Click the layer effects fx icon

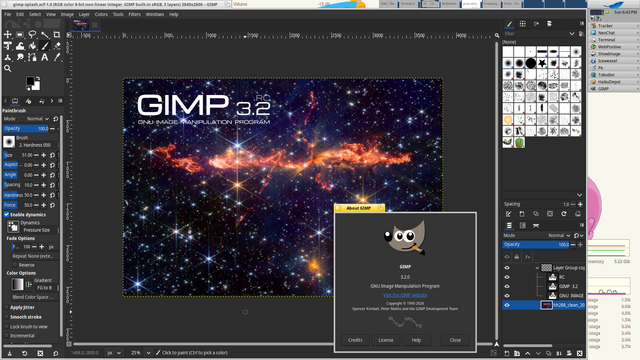coord(527,257)
